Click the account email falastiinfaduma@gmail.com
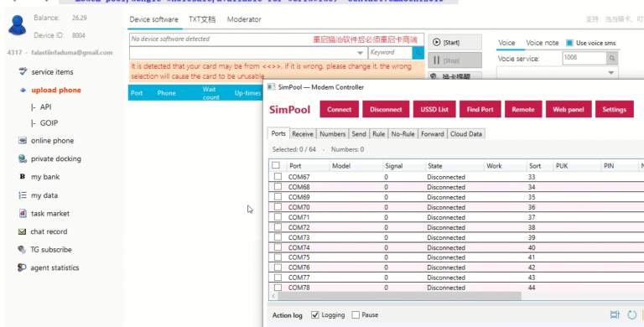The image size is (644, 327). tap(72, 53)
